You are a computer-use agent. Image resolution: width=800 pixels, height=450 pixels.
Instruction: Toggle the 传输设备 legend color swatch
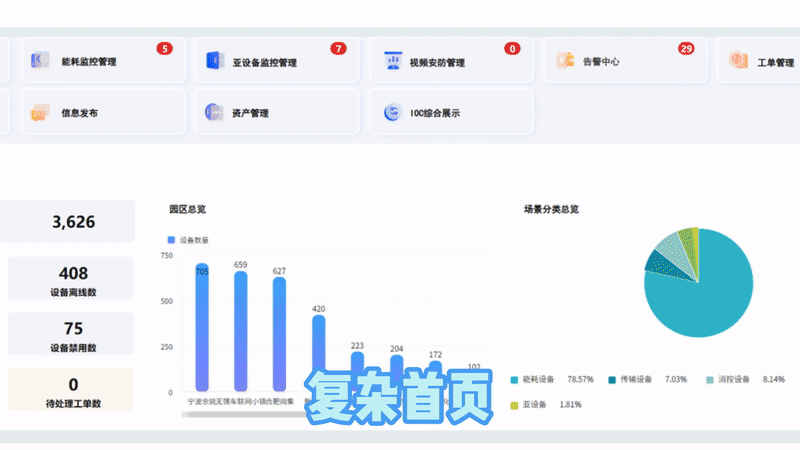point(612,380)
